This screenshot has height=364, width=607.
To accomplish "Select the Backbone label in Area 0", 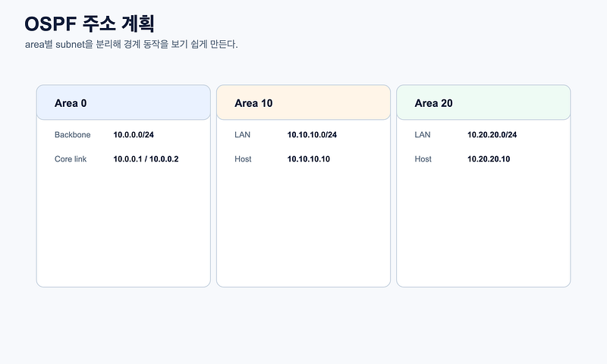I will click(72, 135).
